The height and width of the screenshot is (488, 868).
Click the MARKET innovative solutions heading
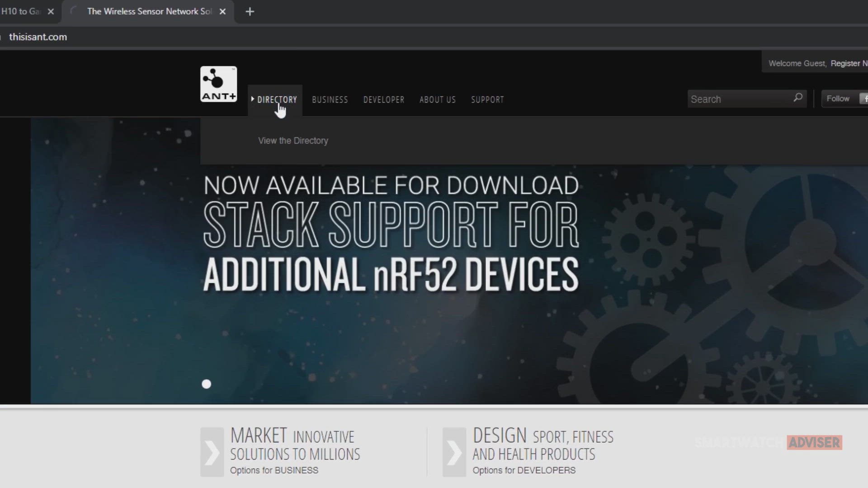295,444
